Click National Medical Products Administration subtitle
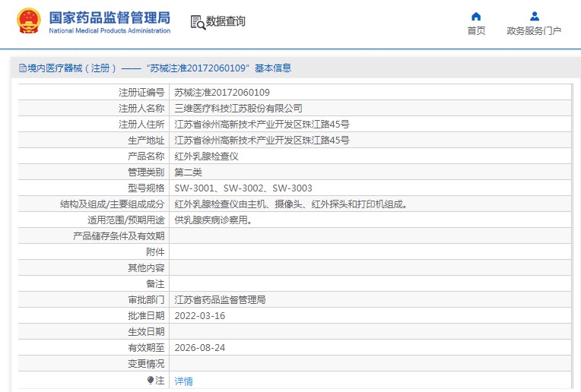581x392 pixels. (110, 30)
